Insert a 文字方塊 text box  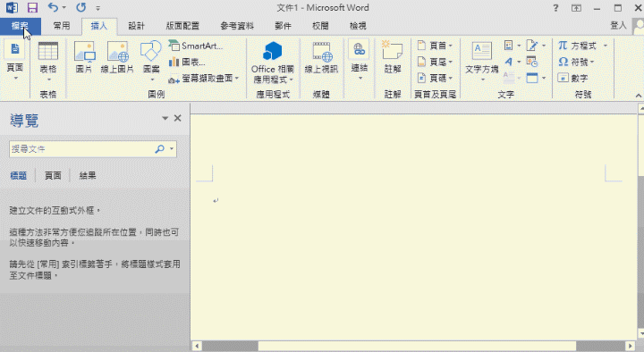point(482,62)
